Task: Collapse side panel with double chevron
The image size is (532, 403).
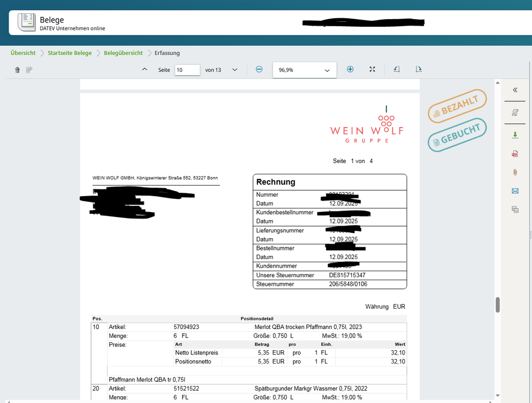Action: point(515,90)
